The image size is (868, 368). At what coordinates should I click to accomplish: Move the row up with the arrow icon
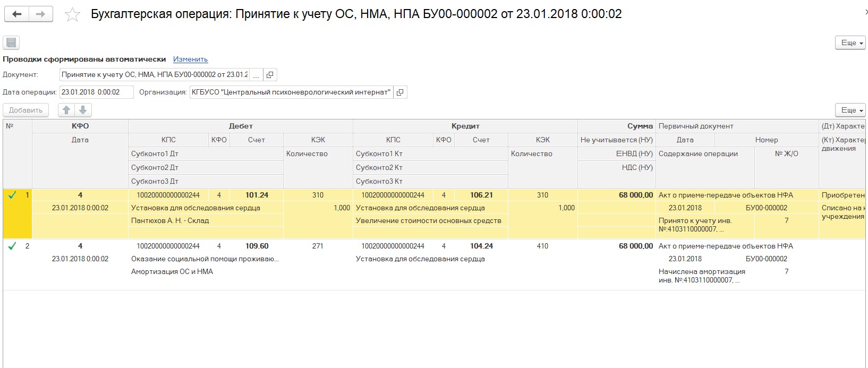point(66,110)
